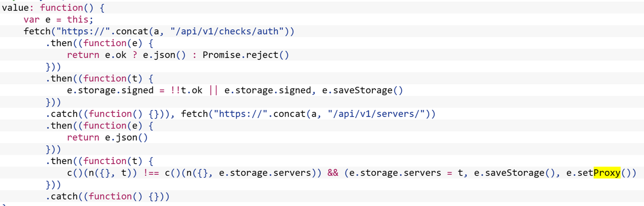Viewport: 644px width, 206px height.
Task: Click 'fetch' on the servers line
Action: point(194,114)
